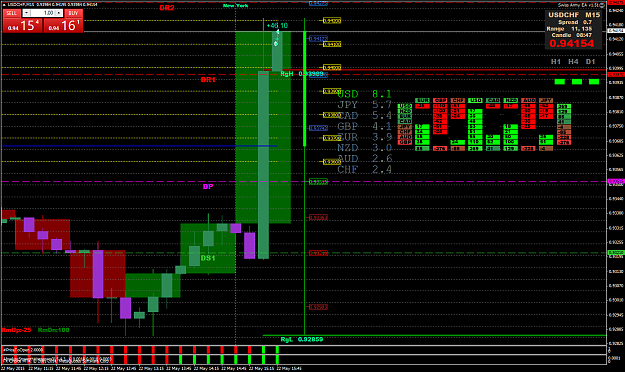Screen dimensions: 625x372
Task: Click the EUR column header in currency matrix
Action: (422, 100)
